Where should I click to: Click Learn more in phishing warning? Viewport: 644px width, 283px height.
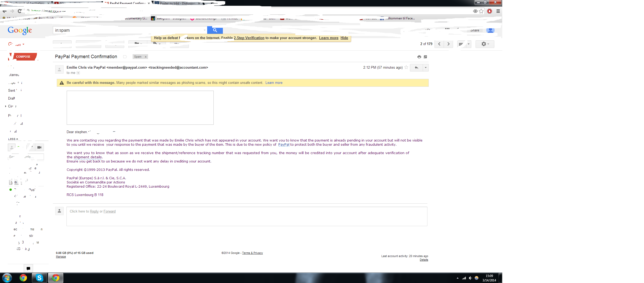pyautogui.click(x=274, y=83)
